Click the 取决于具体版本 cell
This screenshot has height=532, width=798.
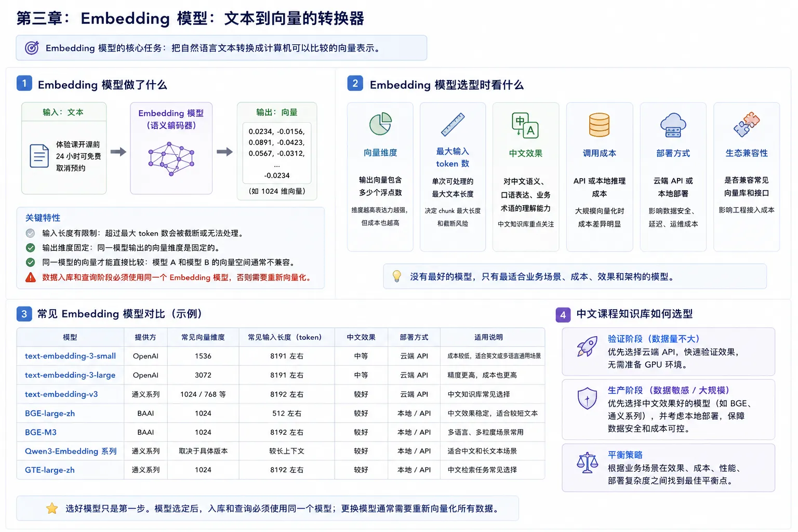point(203,451)
